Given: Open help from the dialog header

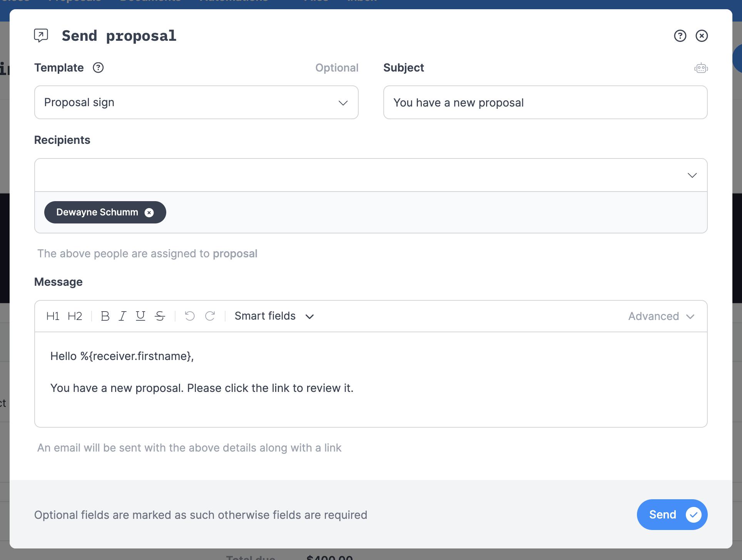Looking at the screenshot, I should (680, 36).
